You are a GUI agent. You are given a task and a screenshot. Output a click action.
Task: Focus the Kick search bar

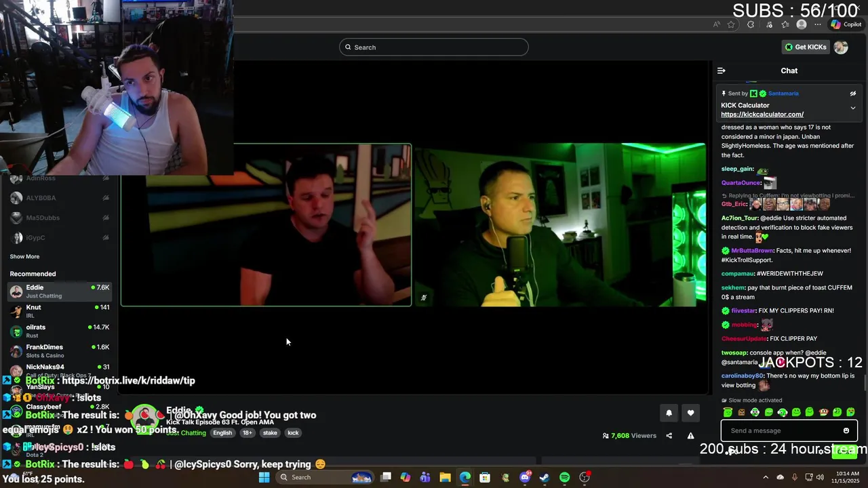[x=434, y=47]
